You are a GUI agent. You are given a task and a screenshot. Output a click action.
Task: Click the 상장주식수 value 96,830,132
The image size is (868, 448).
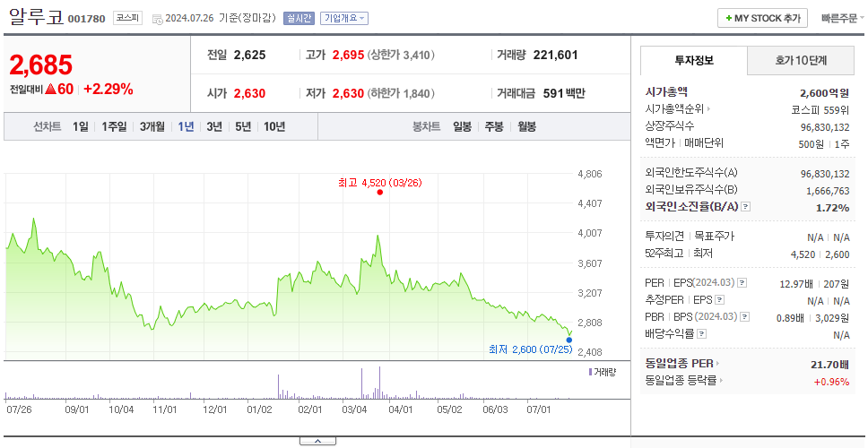(x=825, y=127)
